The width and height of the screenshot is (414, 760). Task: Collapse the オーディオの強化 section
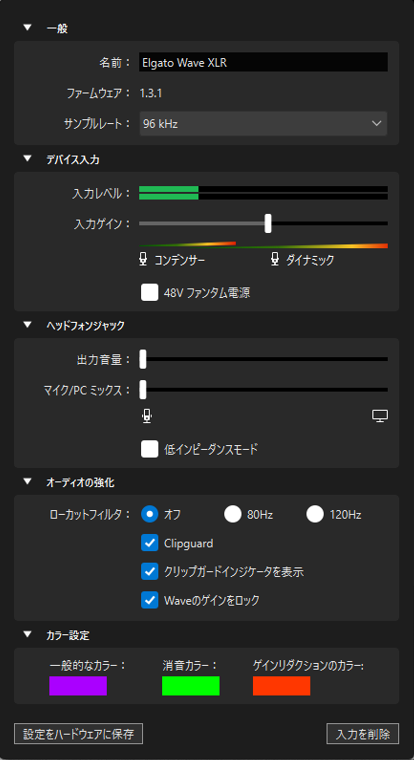[x=27, y=482]
